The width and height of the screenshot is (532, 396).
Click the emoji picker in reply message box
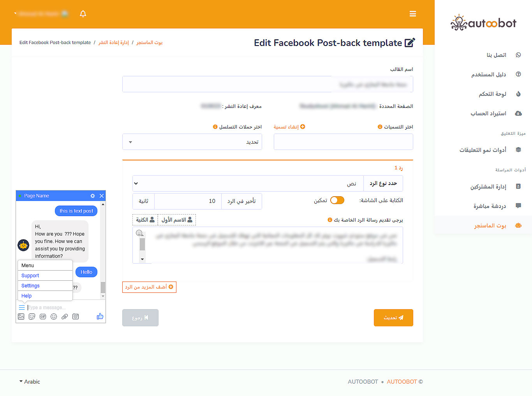pos(139,233)
